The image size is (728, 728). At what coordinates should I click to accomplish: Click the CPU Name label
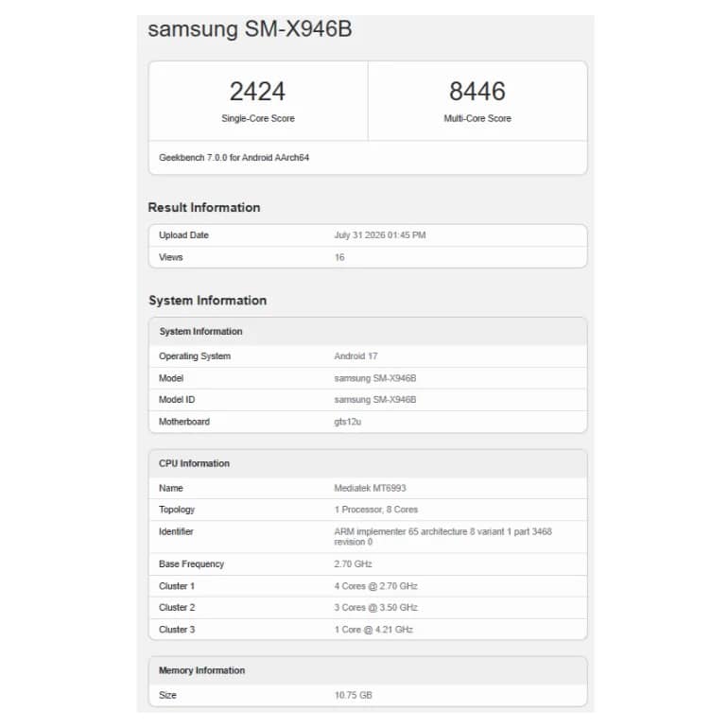coord(171,488)
